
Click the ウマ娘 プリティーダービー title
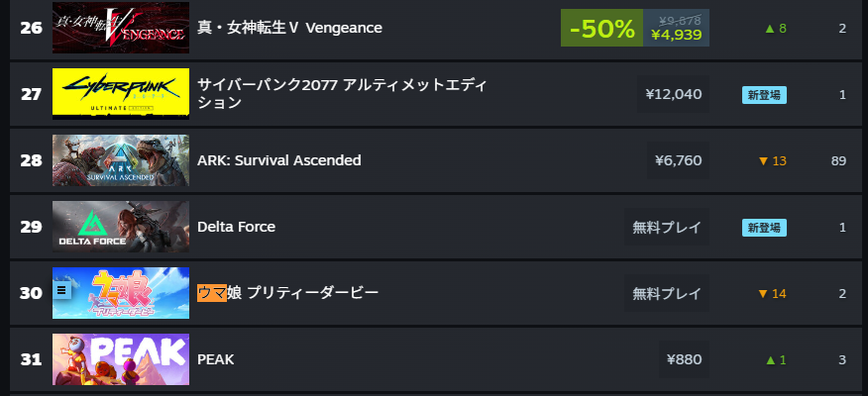tap(288, 293)
